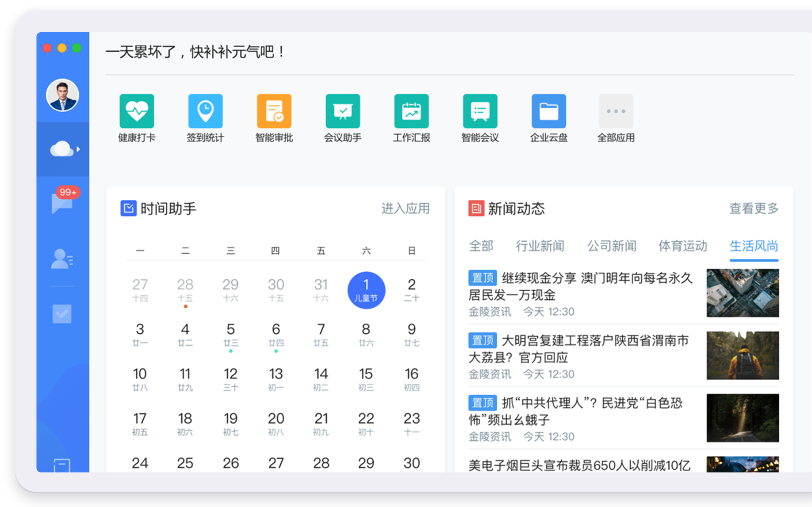
Task: Switch to the 体育运动 news tab
Action: pyautogui.click(x=682, y=246)
